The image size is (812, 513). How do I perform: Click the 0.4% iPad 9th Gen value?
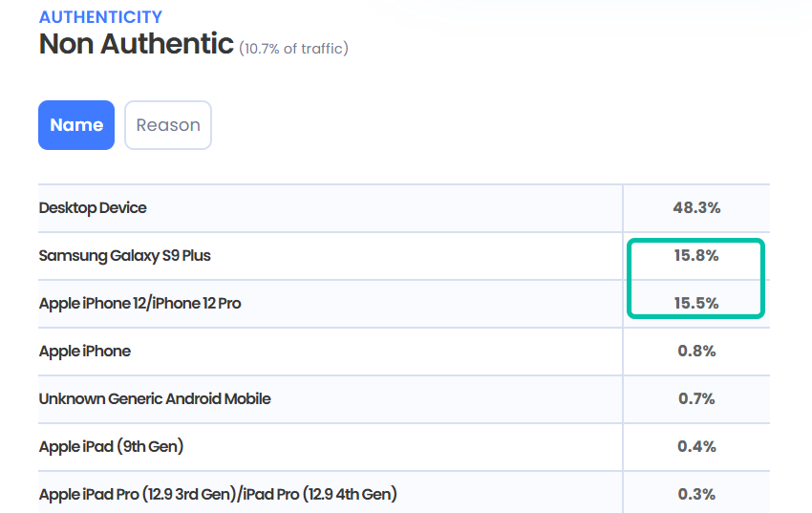tap(696, 446)
